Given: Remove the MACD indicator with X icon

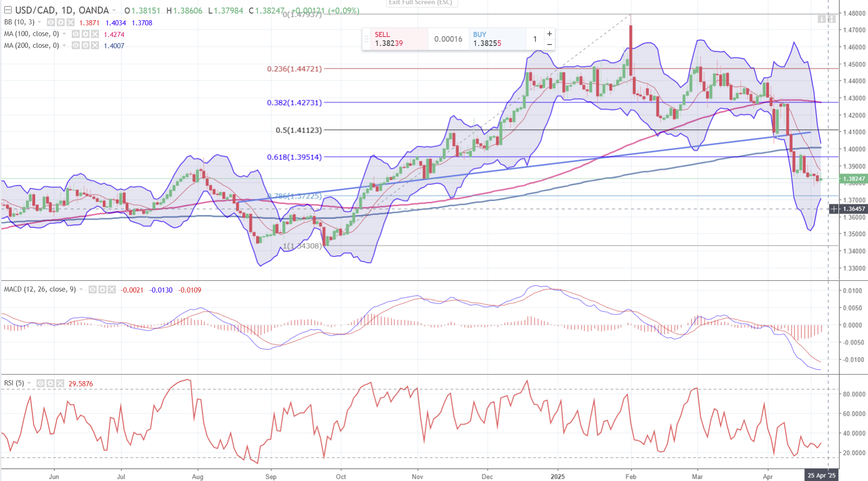Looking at the screenshot, I should pos(112,290).
